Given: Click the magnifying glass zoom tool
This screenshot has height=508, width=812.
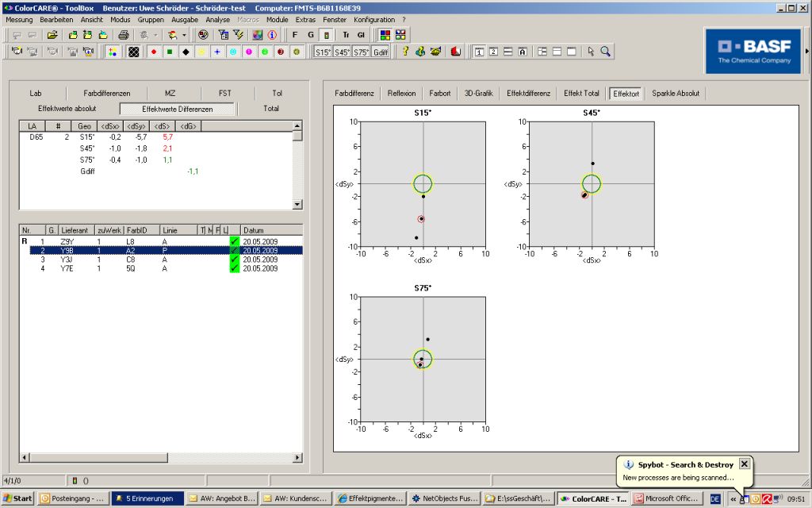Looking at the screenshot, I should pyautogui.click(x=605, y=52).
